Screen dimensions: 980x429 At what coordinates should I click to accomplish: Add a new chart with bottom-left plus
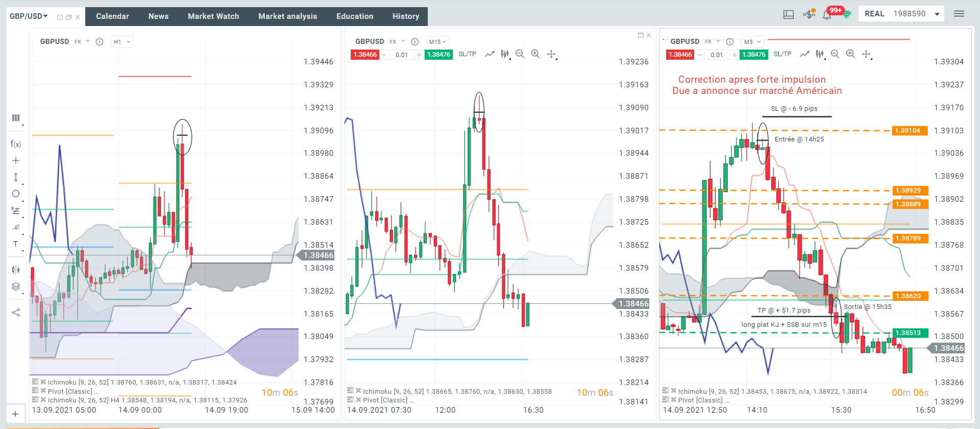point(15,414)
